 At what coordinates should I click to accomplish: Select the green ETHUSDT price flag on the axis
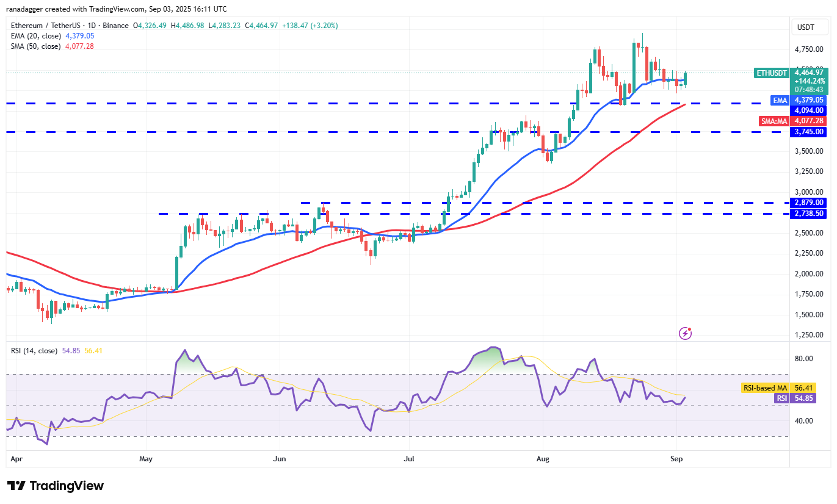point(772,73)
